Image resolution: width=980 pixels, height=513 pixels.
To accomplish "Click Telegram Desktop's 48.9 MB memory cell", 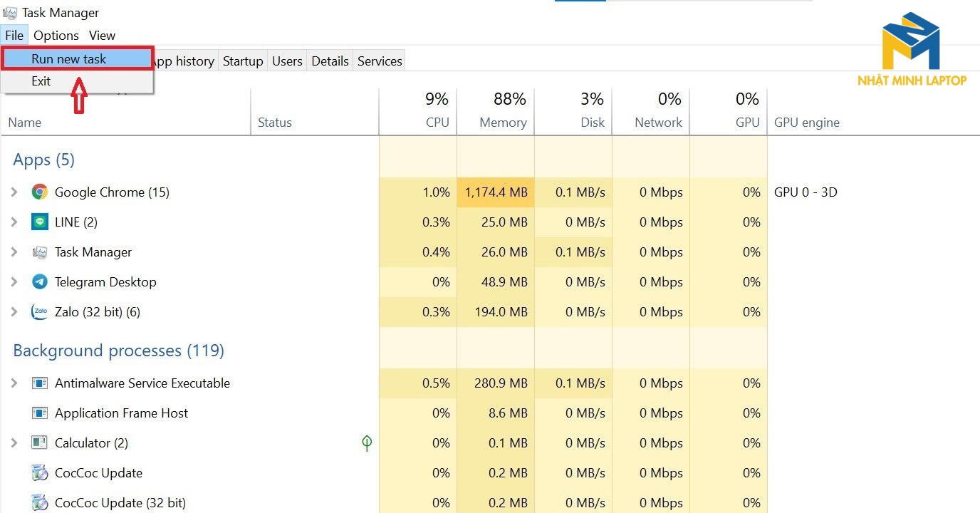I will 496,281.
